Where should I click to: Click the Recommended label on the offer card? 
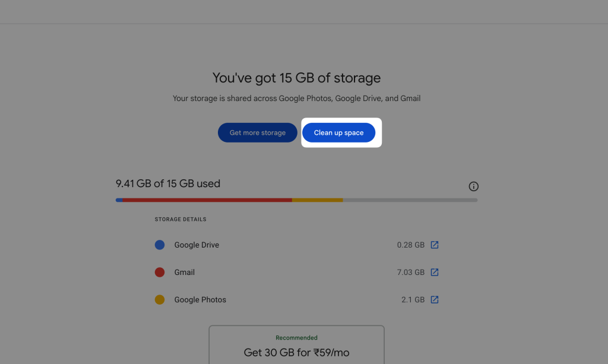(296, 337)
